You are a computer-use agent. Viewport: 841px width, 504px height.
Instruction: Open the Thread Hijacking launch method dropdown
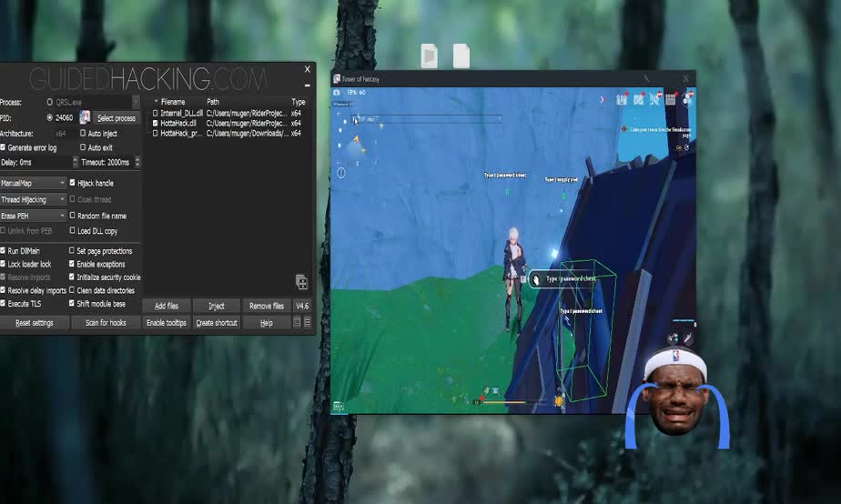point(34,199)
